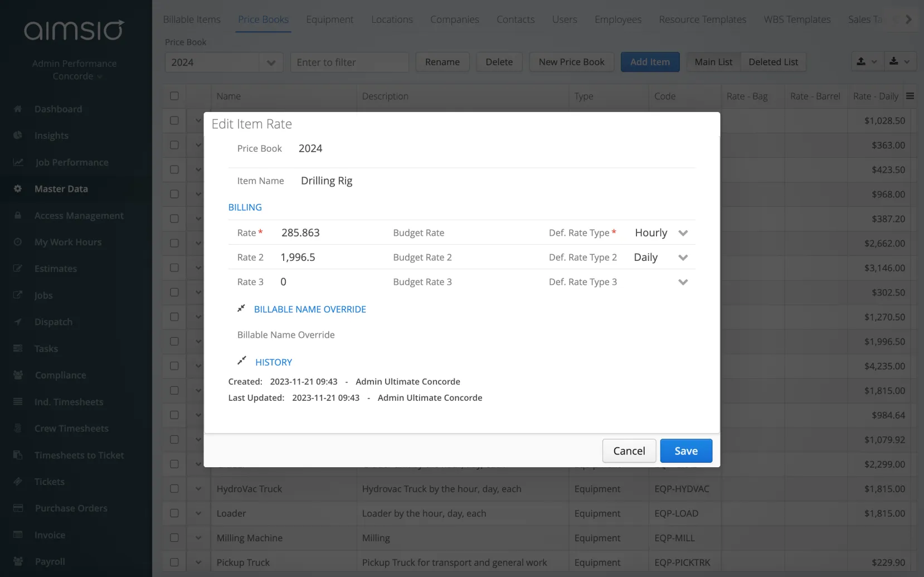Switch to the Equipment tab
This screenshot has height=577, width=924.
pos(329,20)
